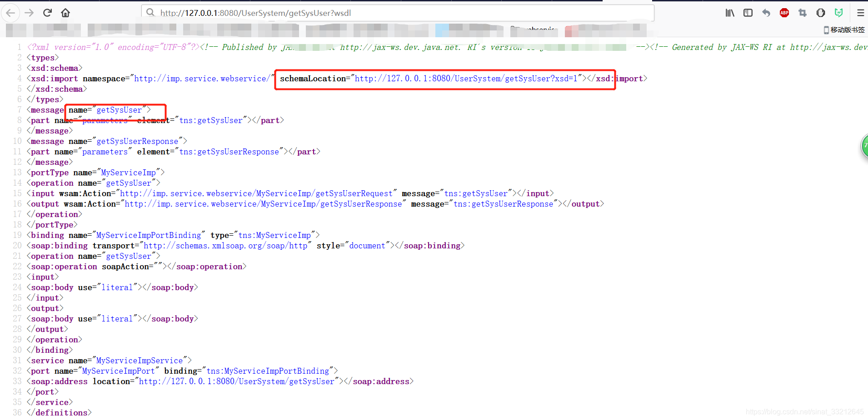Open the Firefox hamburger menu
The image size is (868, 420).
[861, 13]
